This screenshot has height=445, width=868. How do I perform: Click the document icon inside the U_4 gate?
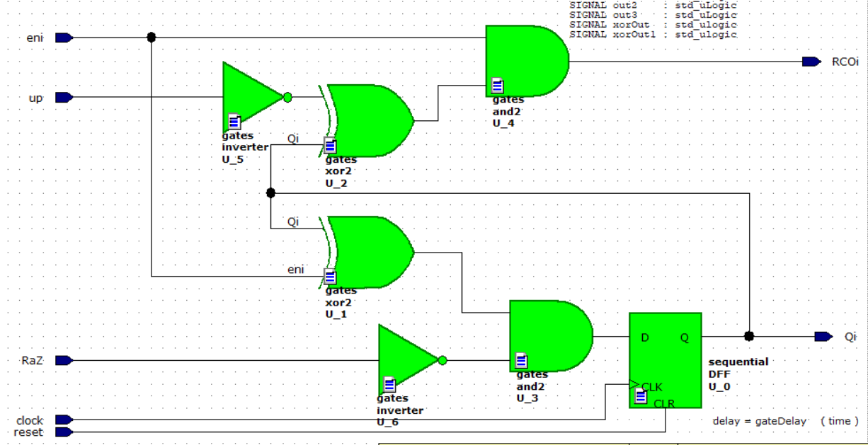pyautogui.click(x=498, y=86)
